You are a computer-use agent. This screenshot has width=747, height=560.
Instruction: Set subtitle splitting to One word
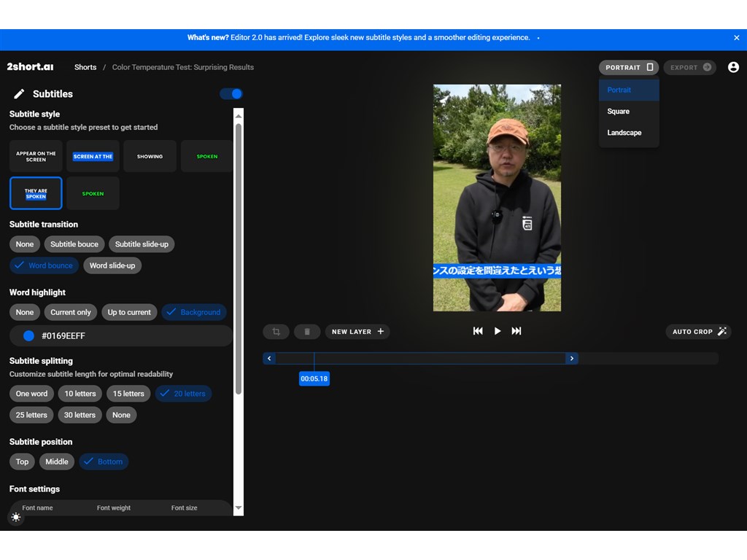[31, 394]
